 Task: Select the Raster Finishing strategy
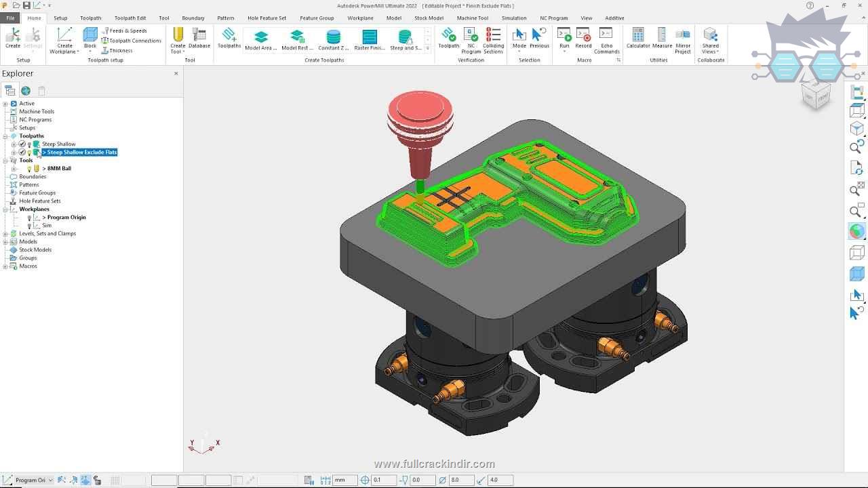tap(370, 41)
